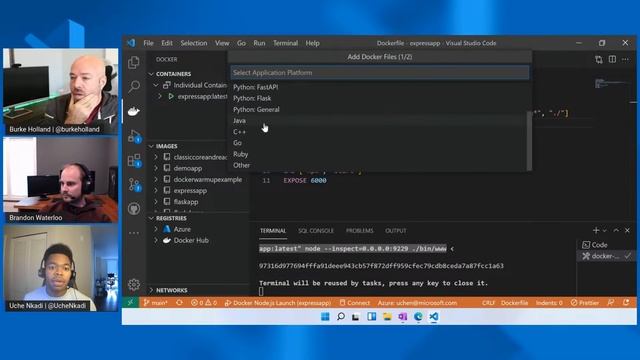The image size is (640, 360).
Task: Open the Explorer view in activity bar
Action: click(134, 62)
